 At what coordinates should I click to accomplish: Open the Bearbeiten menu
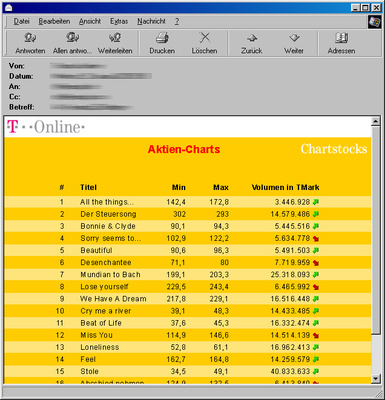click(54, 21)
